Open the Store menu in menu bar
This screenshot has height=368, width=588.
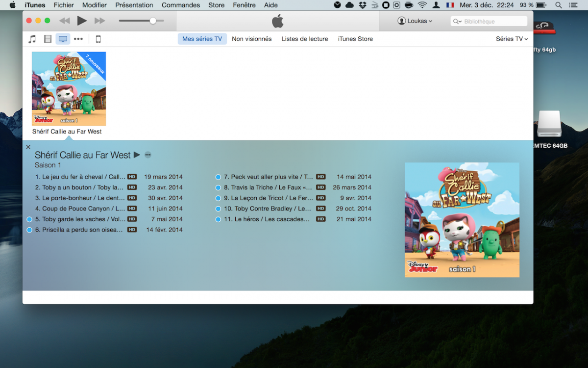(x=216, y=5)
